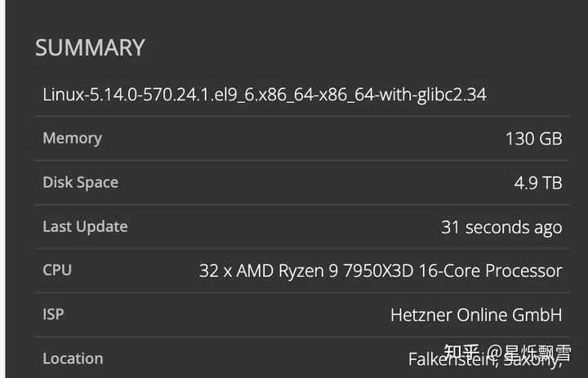Click the Last Update row label

pos(85,226)
